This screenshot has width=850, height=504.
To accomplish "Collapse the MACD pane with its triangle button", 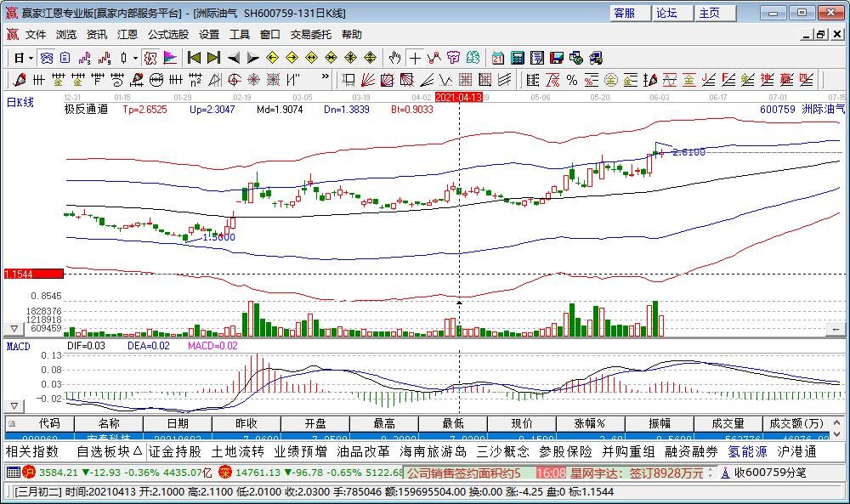I will (x=14, y=405).
